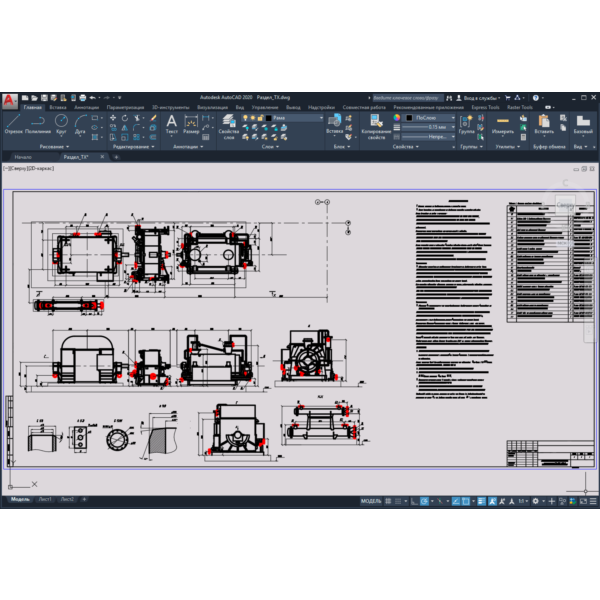Click the Copy objects tool icon
Image resolution: width=600 pixels, height=600 pixels.
click(113, 128)
